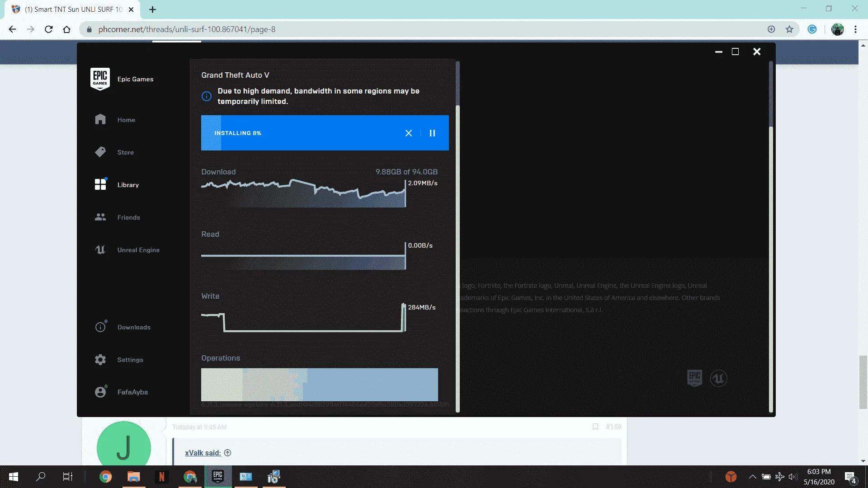The width and height of the screenshot is (868, 488).
Task: Click the Epic launcher main window scrollbar
Action: (x=771, y=237)
